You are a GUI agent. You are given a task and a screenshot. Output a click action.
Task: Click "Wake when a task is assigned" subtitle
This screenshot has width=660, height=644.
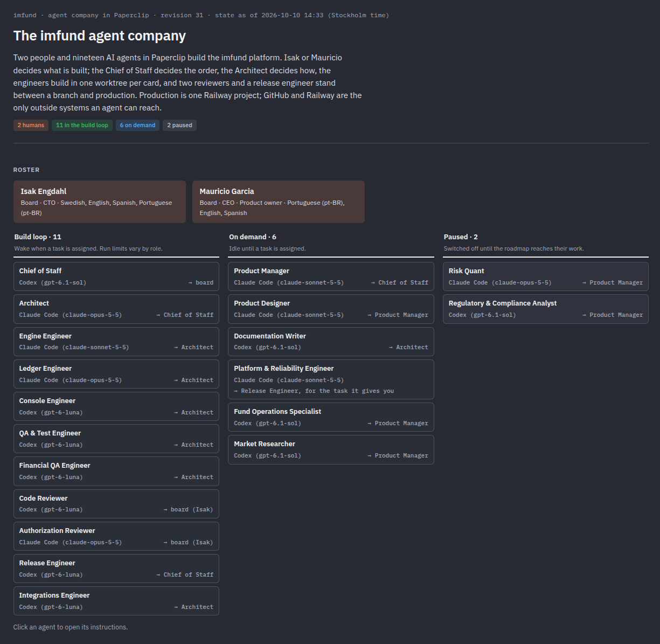pyautogui.click(x=88, y=248)
